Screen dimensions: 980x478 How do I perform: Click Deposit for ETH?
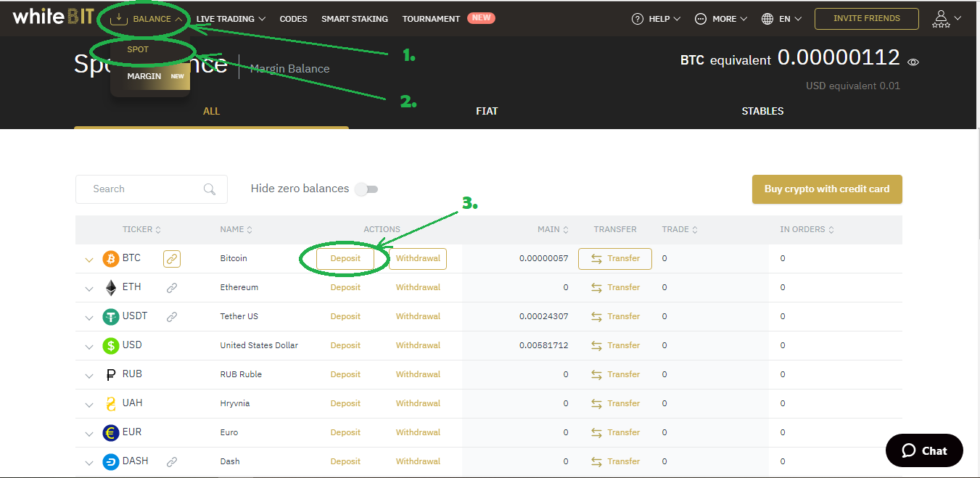(345, 287)
